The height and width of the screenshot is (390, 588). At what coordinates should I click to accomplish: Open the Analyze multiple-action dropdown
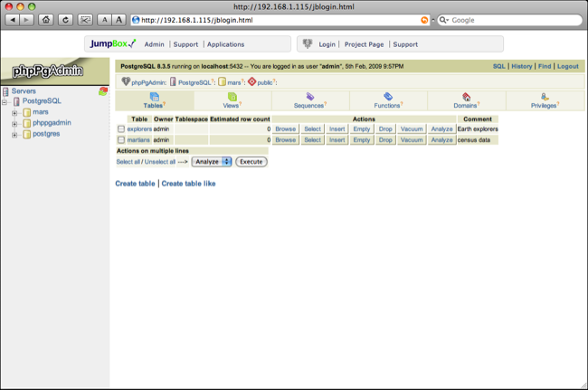pos(212,162)
